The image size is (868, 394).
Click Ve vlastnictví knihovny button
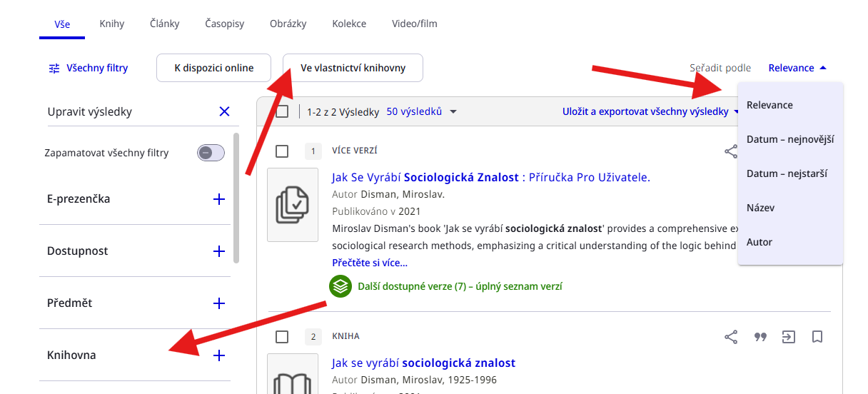point(353,68)
